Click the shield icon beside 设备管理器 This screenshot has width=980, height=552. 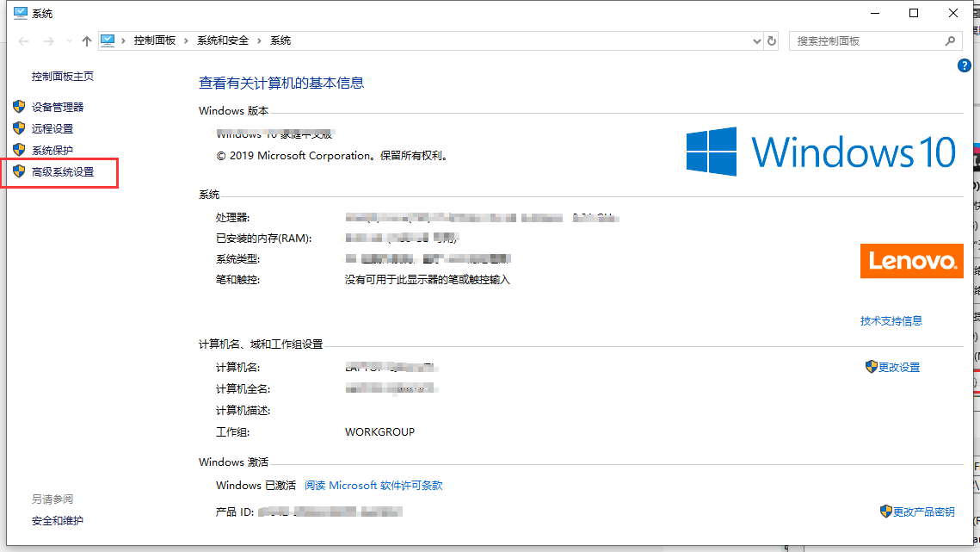[x=19, y=107]
